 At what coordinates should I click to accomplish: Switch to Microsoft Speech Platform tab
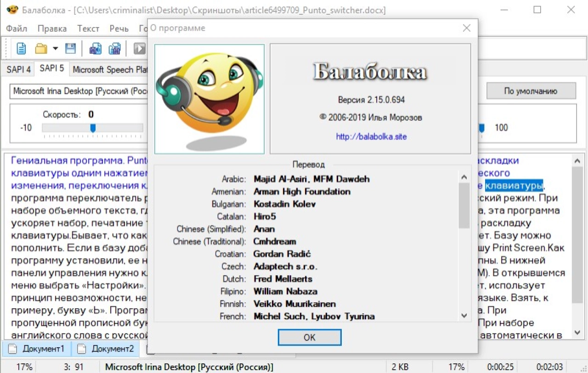point(109,69)
